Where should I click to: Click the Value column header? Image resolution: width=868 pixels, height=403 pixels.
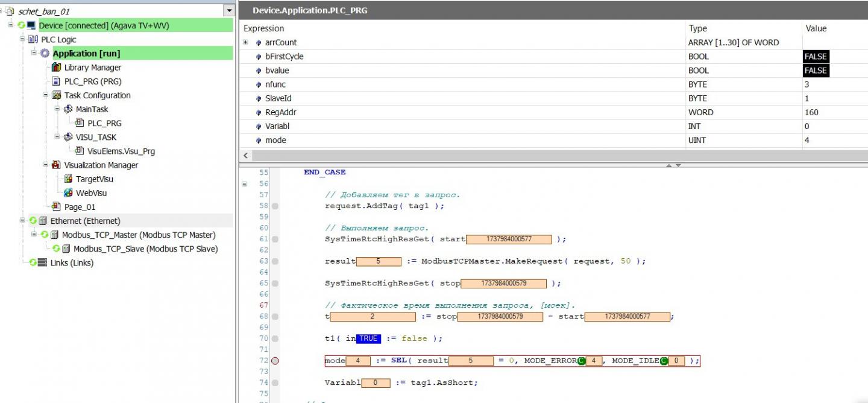816,28
